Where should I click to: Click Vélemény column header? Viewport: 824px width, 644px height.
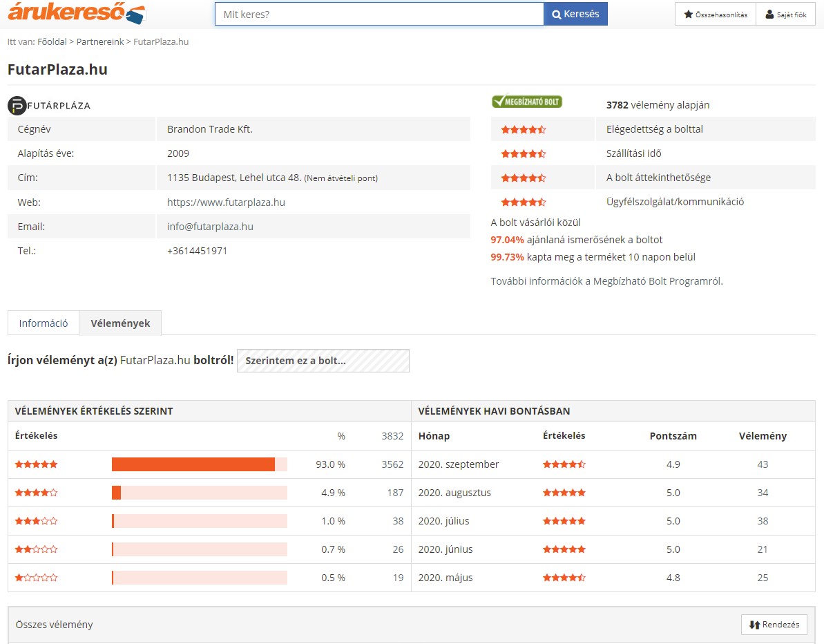point(763,436)
